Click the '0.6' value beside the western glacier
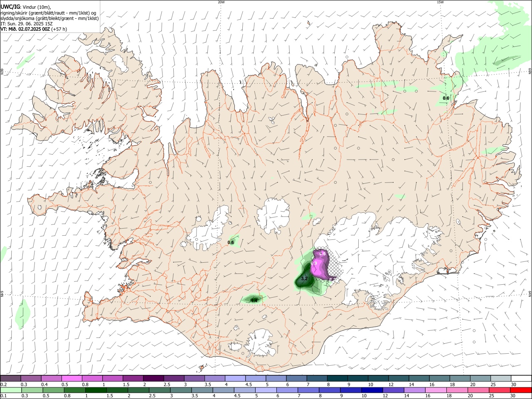 [x=231, y=242]
